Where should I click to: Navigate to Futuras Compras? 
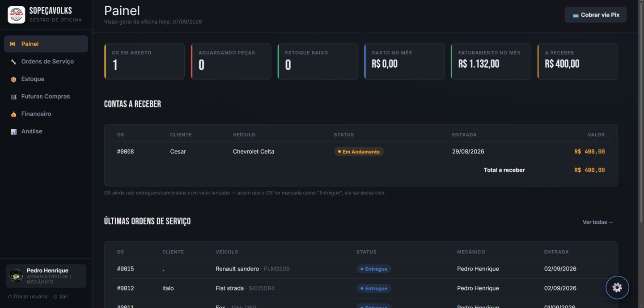(x=46, y=96)
